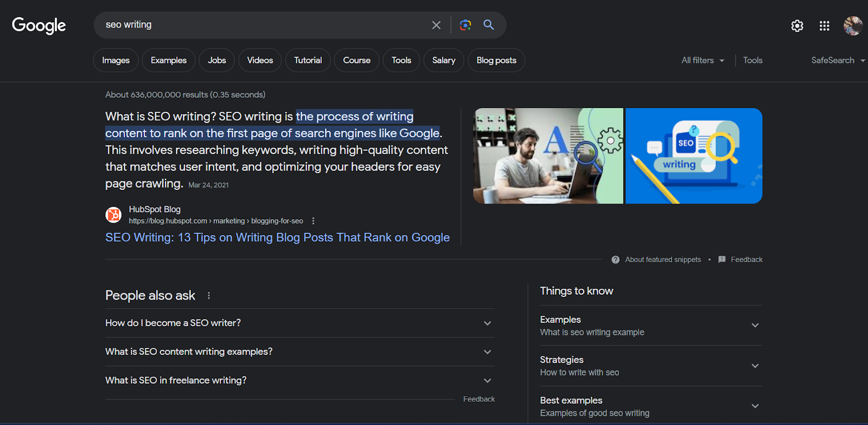The width and height of the screenshot is (868, 425).
Task: Click the 'Things to know' heading
Action: 576,291
